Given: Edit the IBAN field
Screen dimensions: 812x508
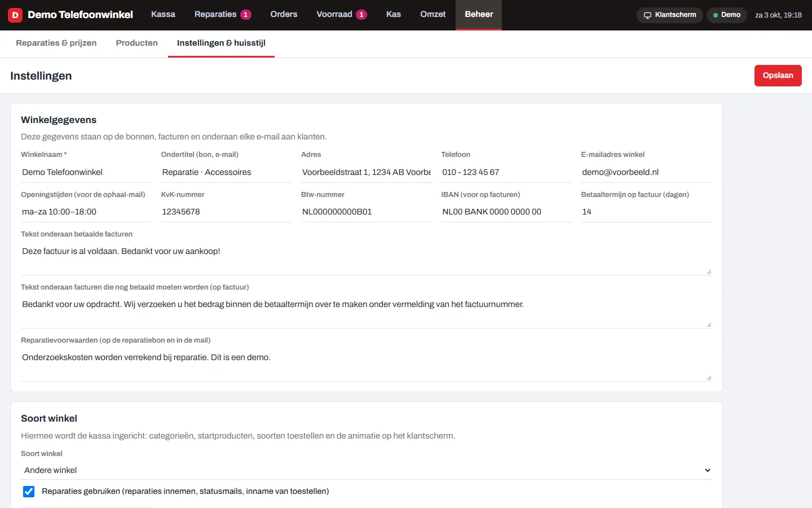Looking at the screenshot, I should point(506,212).
